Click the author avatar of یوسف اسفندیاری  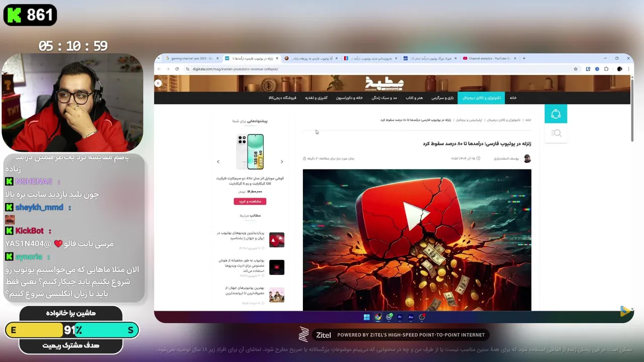527,158
